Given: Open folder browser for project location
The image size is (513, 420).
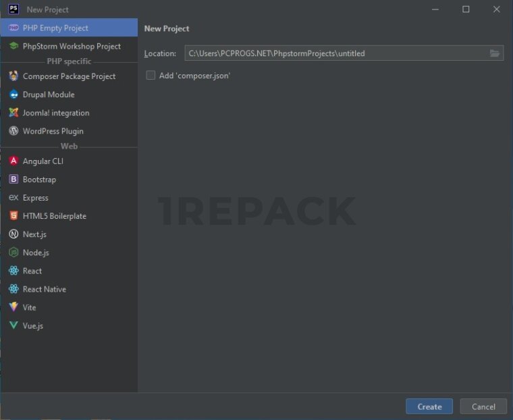Looking at the screenshot, I should (494, 53).
